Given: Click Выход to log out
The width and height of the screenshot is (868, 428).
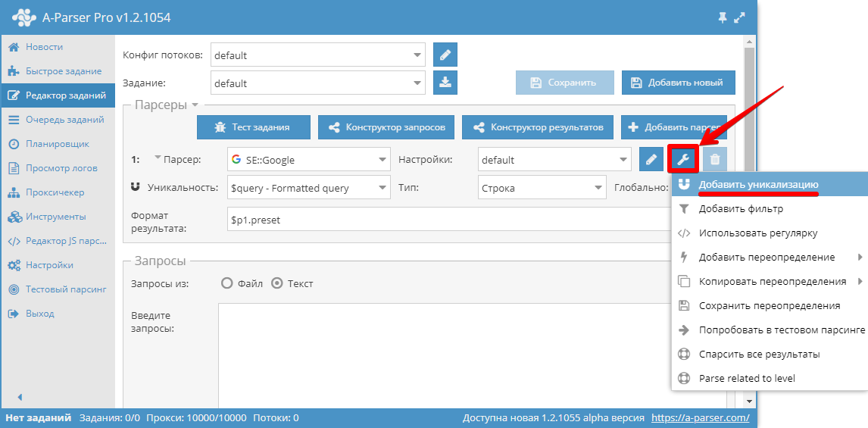Looking at the screenshot, I should click(58, 314).
